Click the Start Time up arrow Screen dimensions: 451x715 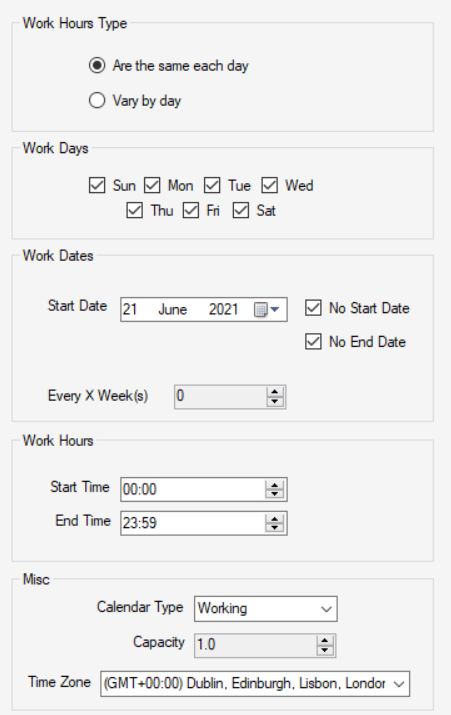[x=275, y=485]
